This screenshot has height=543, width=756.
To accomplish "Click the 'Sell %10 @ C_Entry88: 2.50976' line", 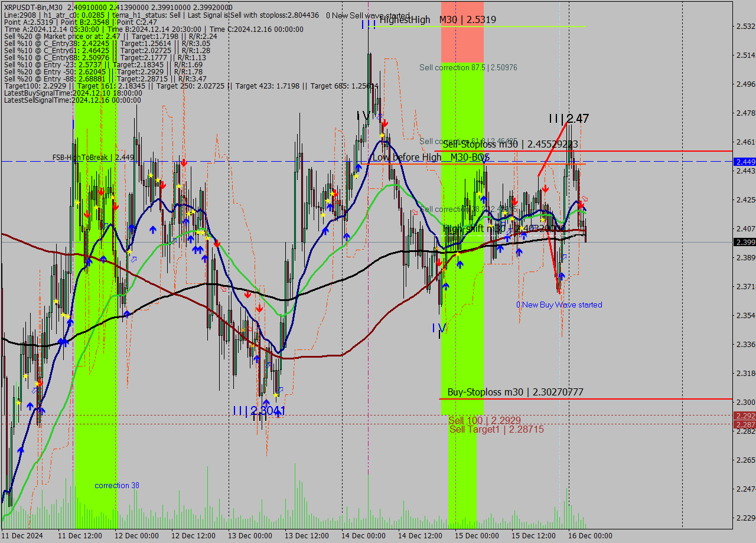I will [x=105, y=57].
